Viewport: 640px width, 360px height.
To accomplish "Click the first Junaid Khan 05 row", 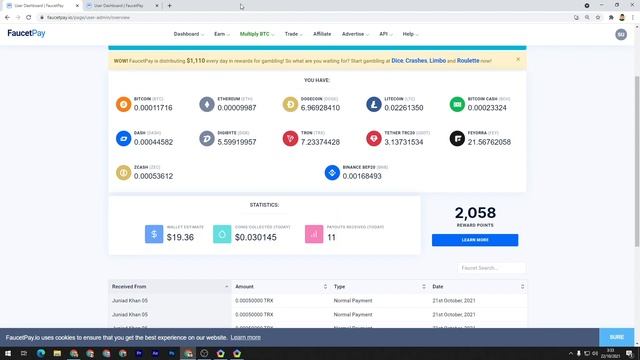I will [318, 300].
